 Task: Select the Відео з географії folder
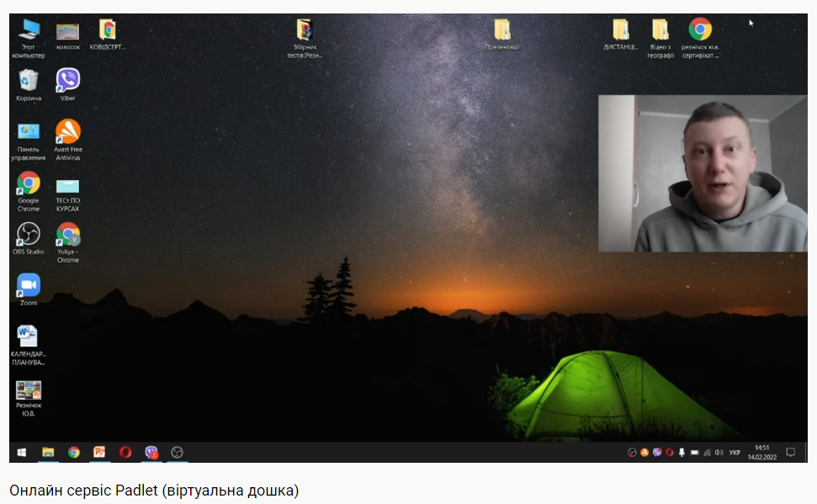pos(660,38)
